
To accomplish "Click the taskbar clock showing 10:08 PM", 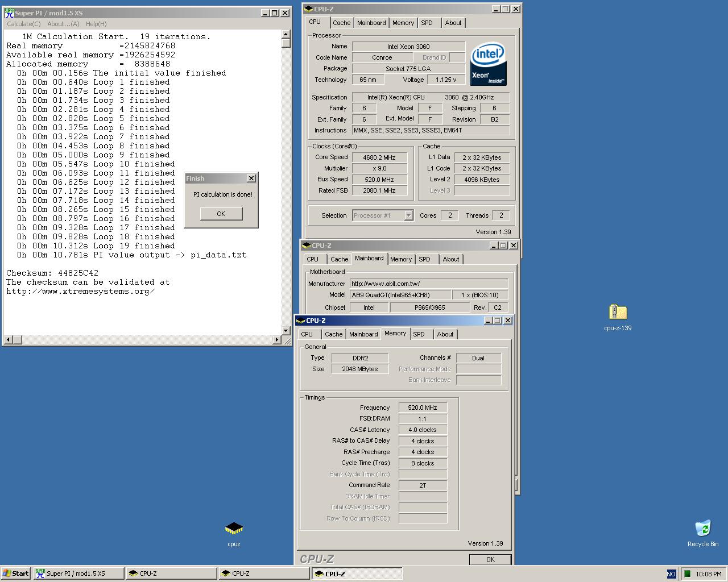I will (708, 574).
